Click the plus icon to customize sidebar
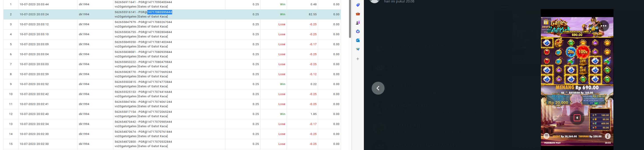Viewport: 644px width, 150px height. (x=358, y=59)
